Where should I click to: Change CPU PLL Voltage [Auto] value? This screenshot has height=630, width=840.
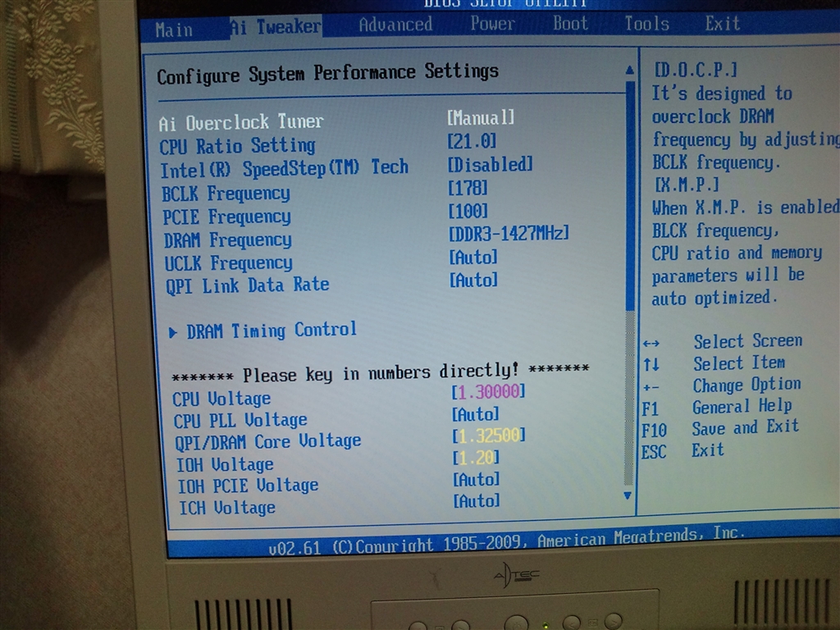click(475, 414)
